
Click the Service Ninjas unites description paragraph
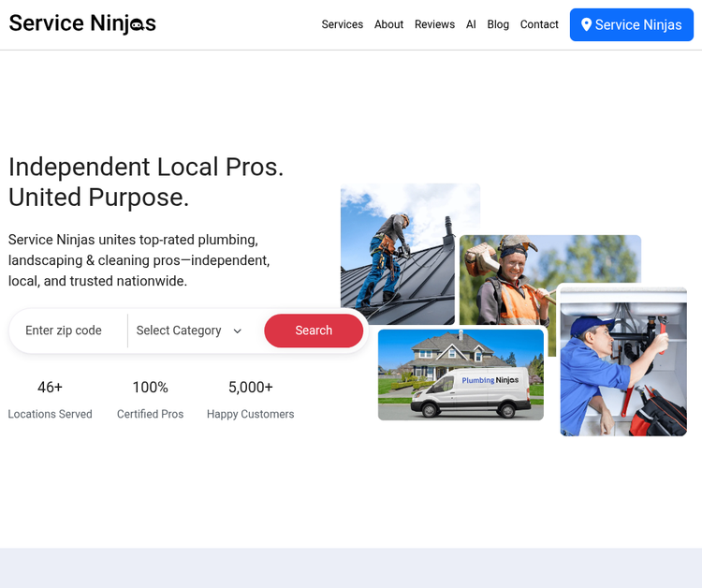(x=139, y=260)
